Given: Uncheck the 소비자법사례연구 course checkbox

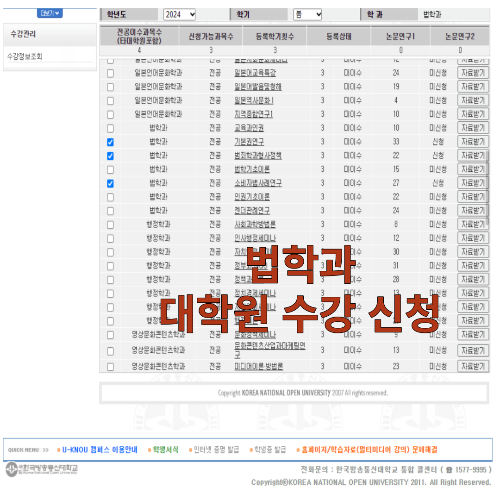Looking at the screenshot, I should point(110,183).
